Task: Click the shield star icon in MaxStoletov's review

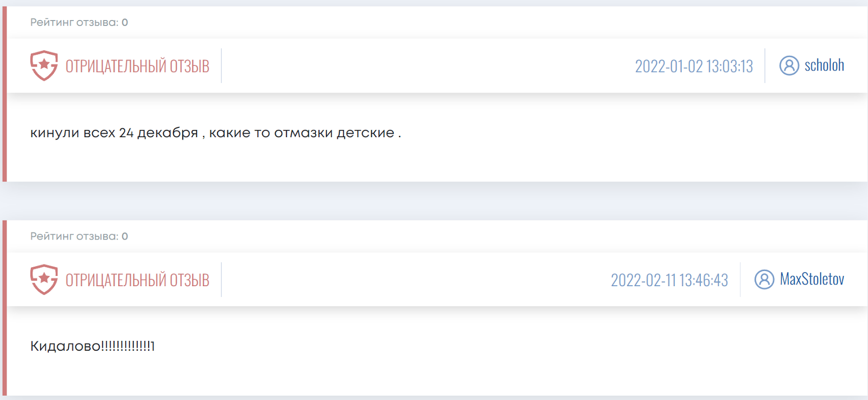Action: pyautogui.click(x=44, y=280)
